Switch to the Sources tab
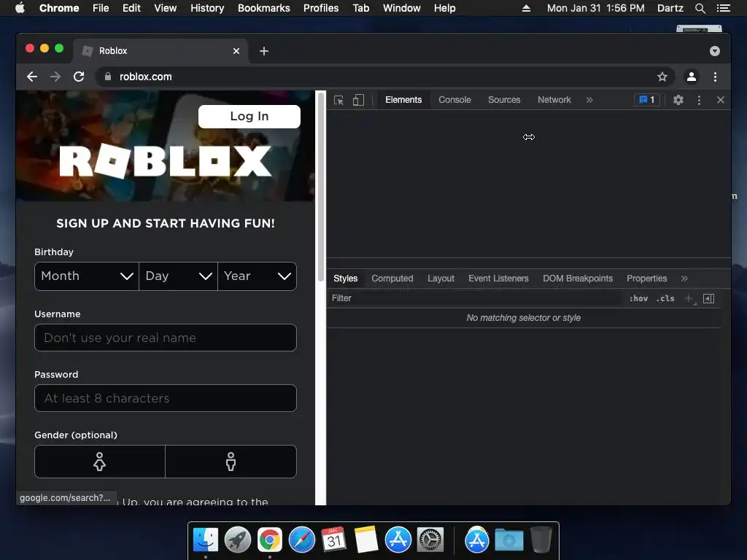The width and height of the screenshot is (747, 560). [504, 100]
